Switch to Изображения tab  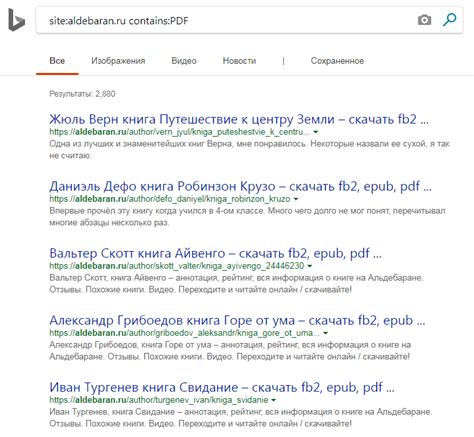click(x=118, y=61)
